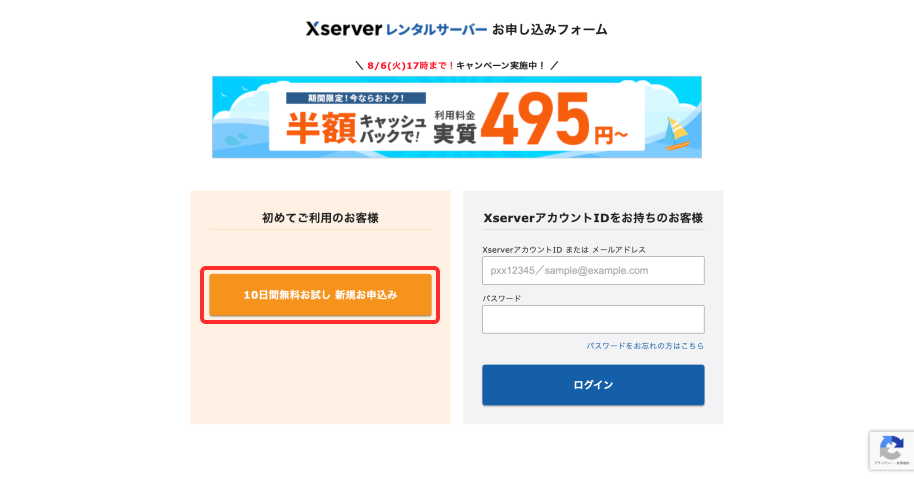
Task: Open the パスワードをお忘れの方はこちら link
Action: [x=645, y=346]
